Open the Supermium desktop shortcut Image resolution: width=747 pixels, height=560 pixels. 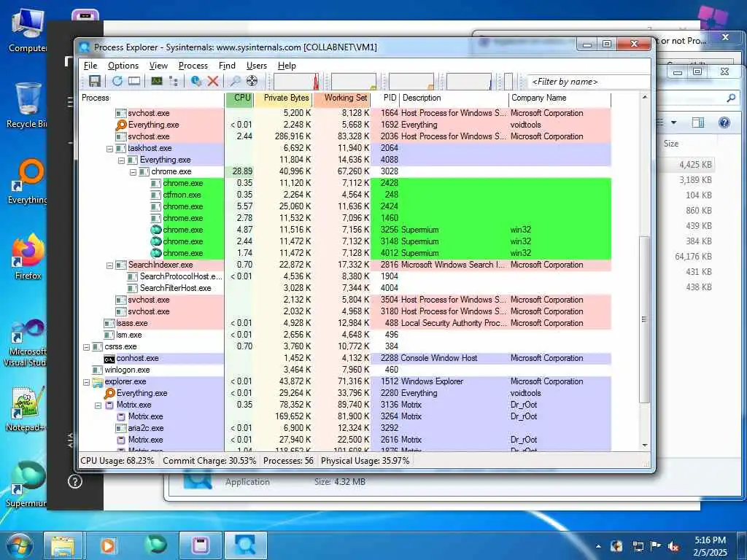tap(28, 484)
